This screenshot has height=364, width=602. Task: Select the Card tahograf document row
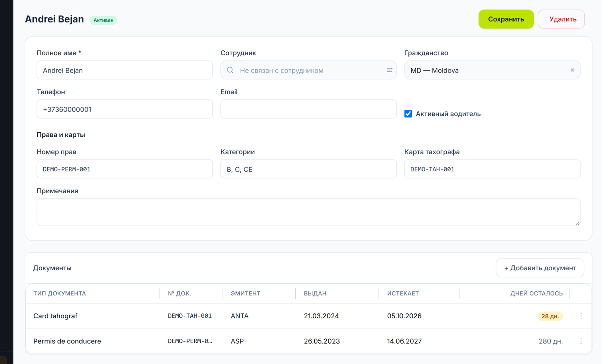point(308,316)
